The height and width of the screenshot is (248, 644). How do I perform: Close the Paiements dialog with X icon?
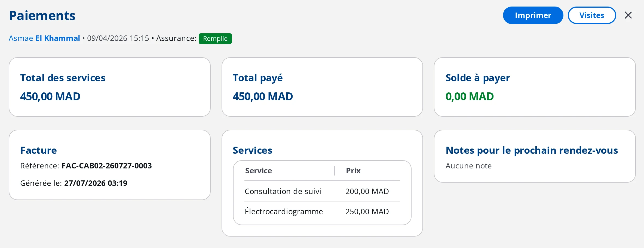(x=628, y=15)
